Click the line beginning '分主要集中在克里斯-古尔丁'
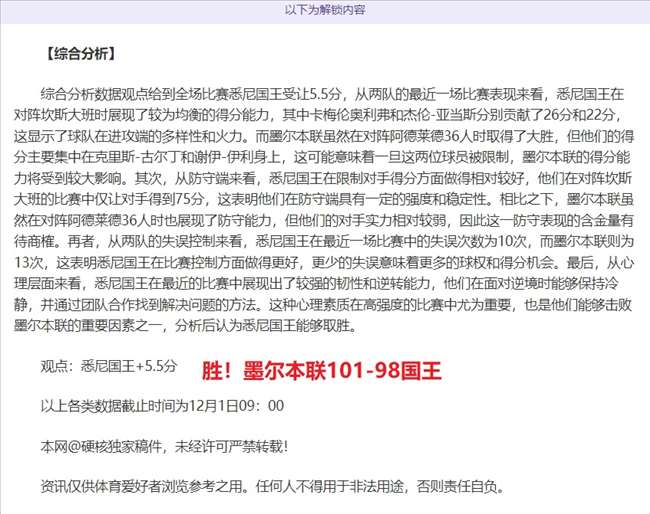Screen dimensions: 650x514 click(x=322, y=157)
